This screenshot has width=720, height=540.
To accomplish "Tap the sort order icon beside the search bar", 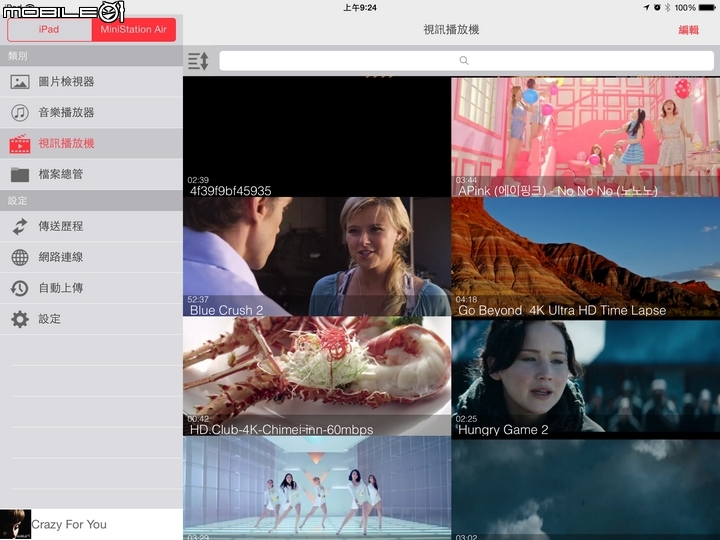I will pyautogui.click(x=198, y=61).
